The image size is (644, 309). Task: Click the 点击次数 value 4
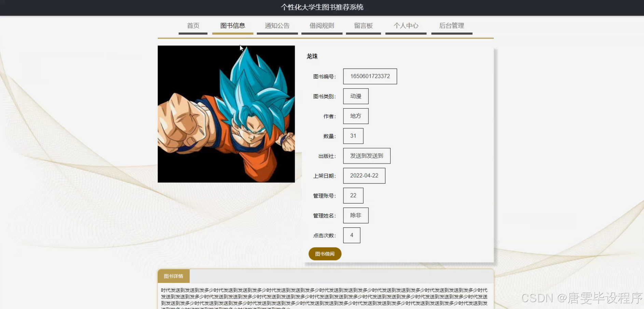click(x=352, y=235)
